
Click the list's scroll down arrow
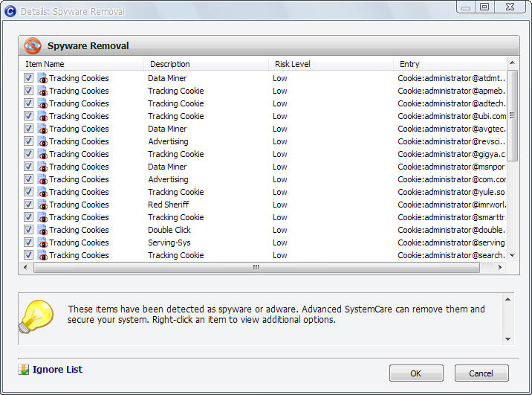click(513, 255)
